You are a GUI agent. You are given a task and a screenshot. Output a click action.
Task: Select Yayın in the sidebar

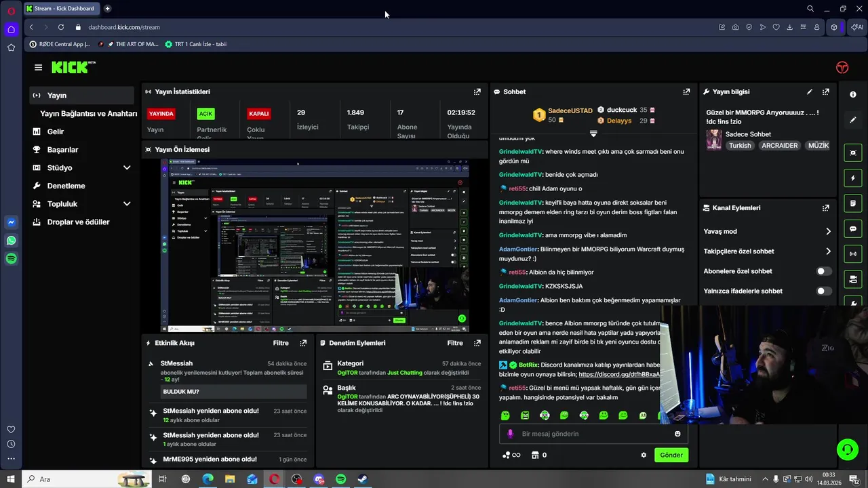point(82,96)
